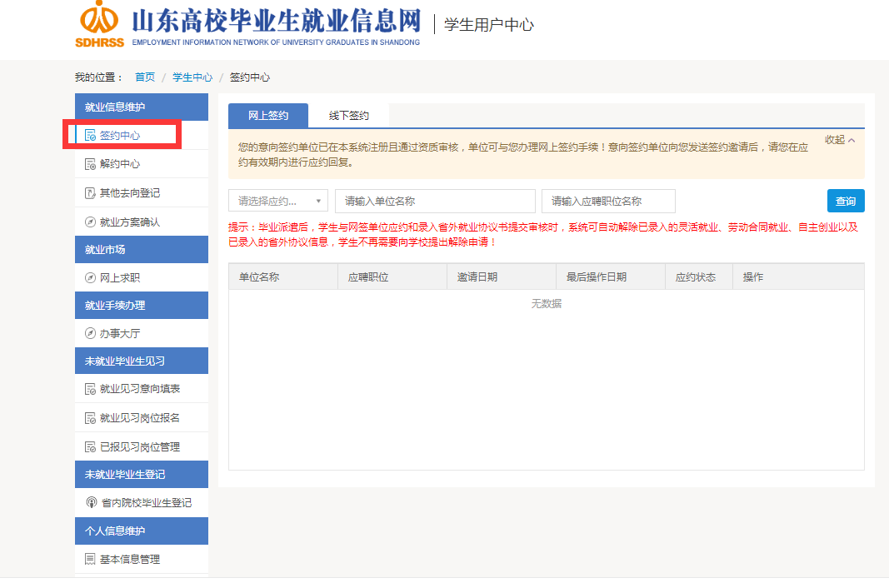
Task: Open 学生中心 breadcrumb link
Action: point(192,77)
